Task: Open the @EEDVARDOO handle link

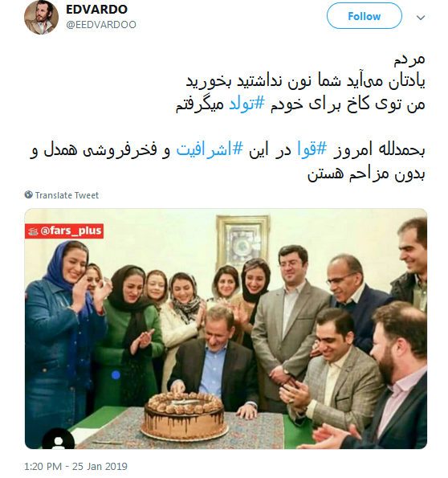Action: coord(101,25)
